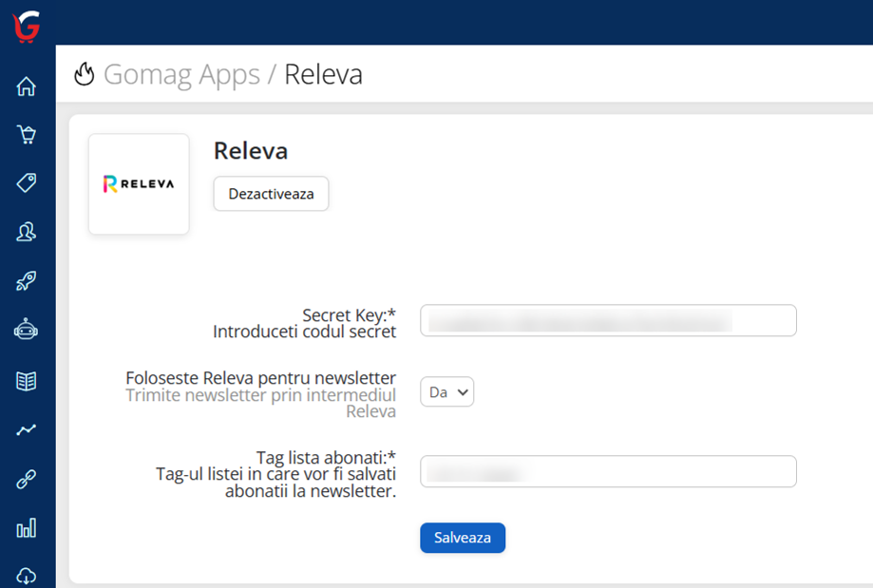This screenshot has height=588, width=873.
Task: Open the trend line analytics icon
Action: pos(27,429)
